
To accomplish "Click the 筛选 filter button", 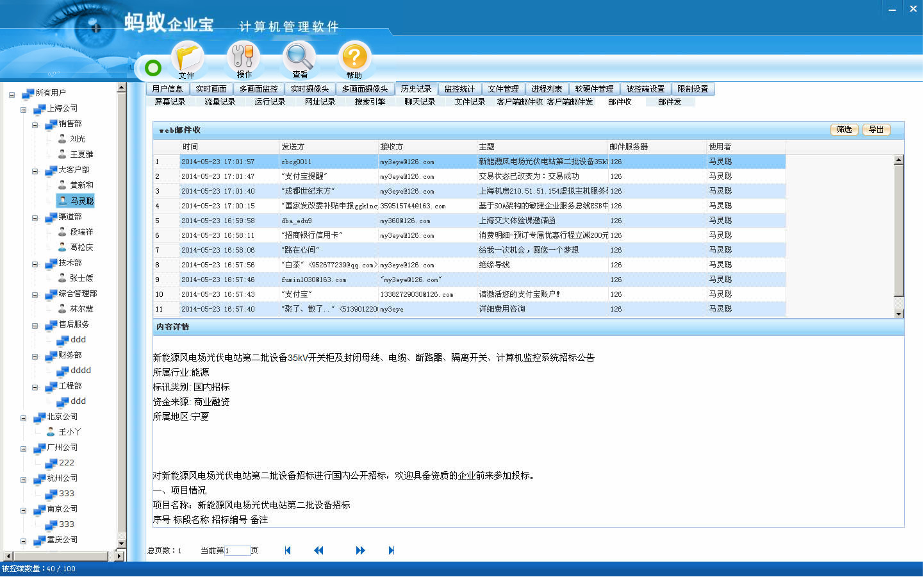I will tap(844, 130).
